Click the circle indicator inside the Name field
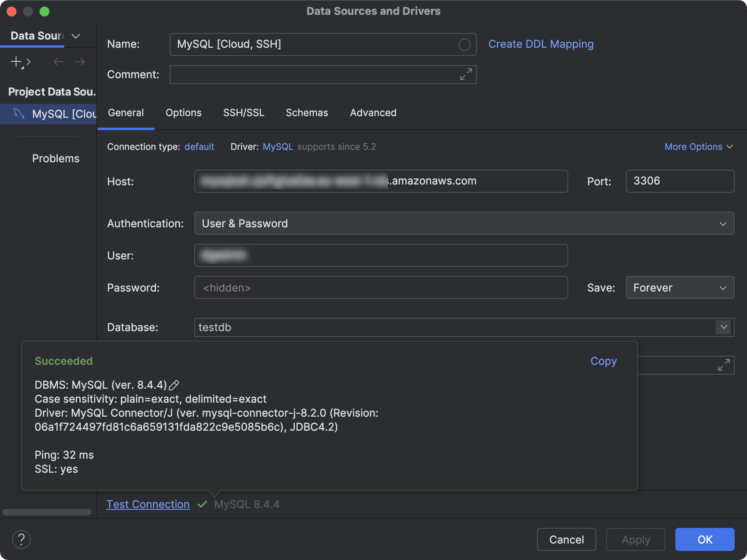Image resolution: width=747 pixels, height=560 pixels. tap(464, 44)
